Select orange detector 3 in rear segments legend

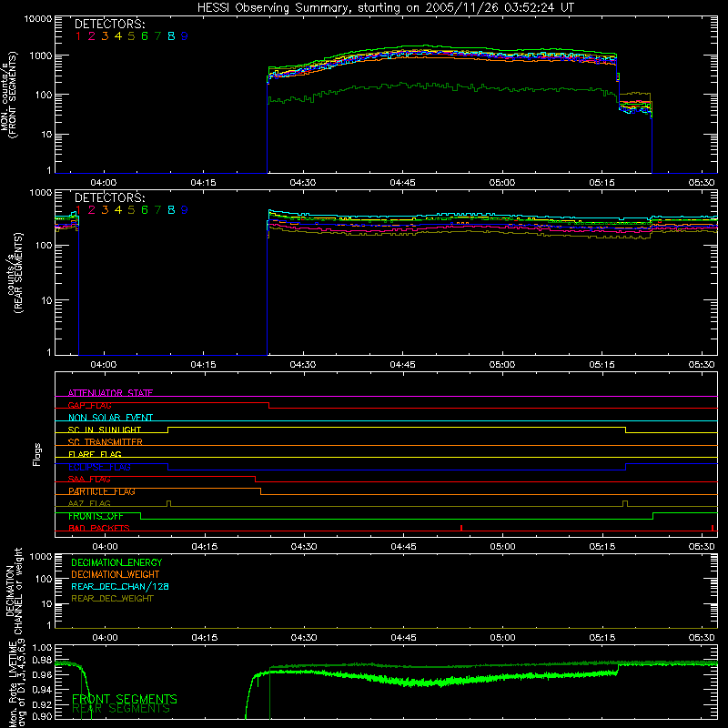tap(105, 210)
